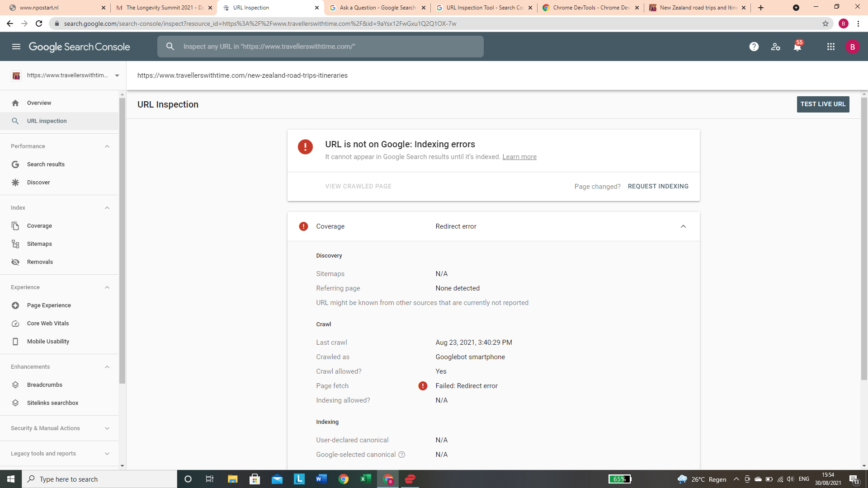This screenshot has height=488, width=868.
Task: Open the hamburger main menu
Action: coord(16,47)
